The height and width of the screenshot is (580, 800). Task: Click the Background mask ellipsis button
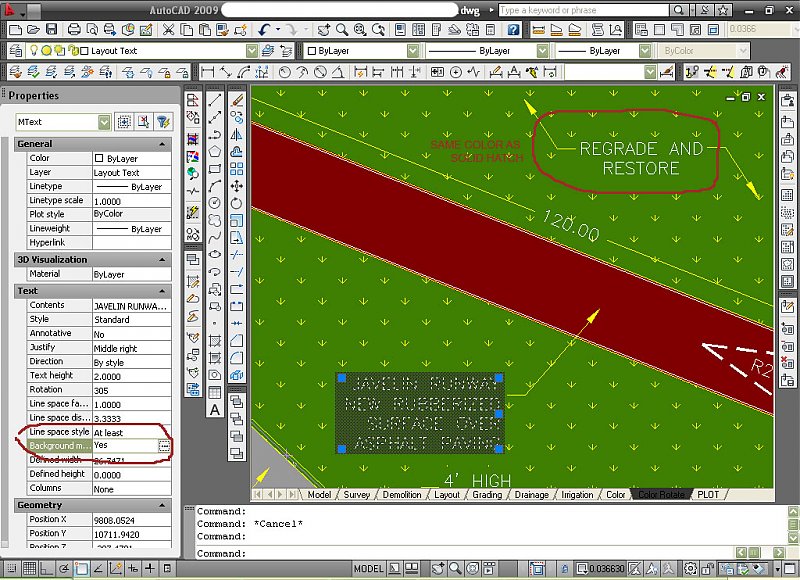click(x=164, y=446)
